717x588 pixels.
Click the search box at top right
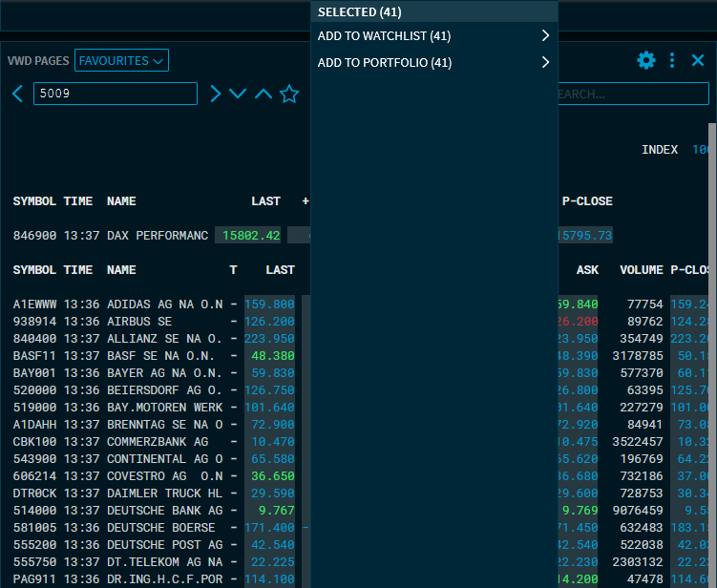pos(632,94)
